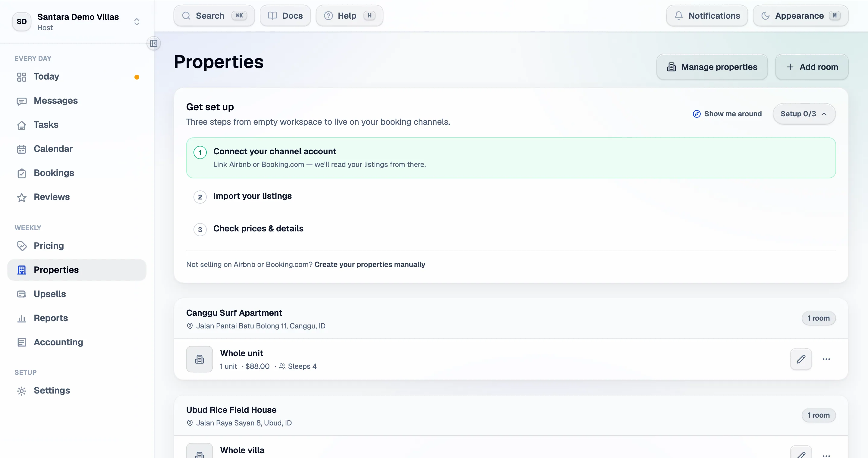Screen dimensions: 868x458
Task: Click the Jalan Raya Sayan 8 address
Action: point(244,423)
